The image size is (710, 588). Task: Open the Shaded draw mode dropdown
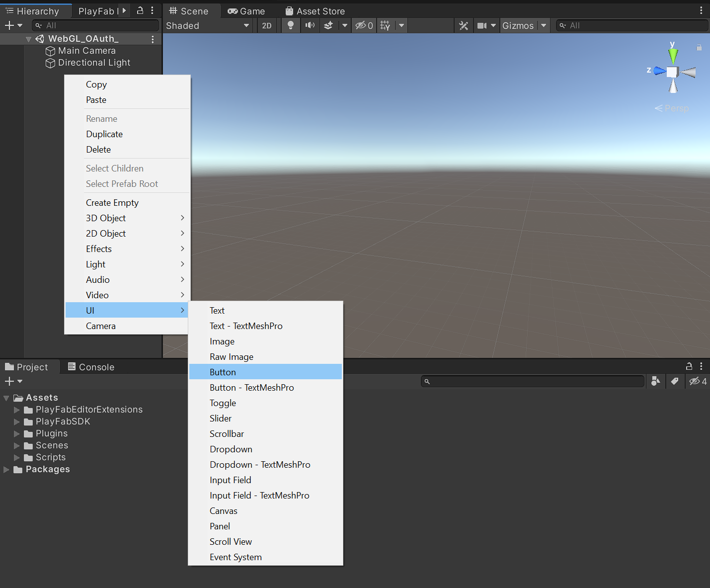coord(207,25)
